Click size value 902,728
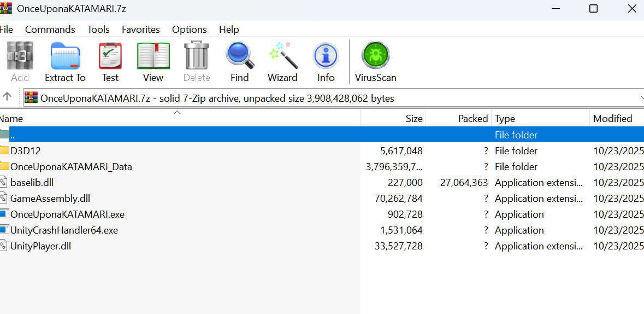This screenshot has height=314, width=644. [405, 214]
